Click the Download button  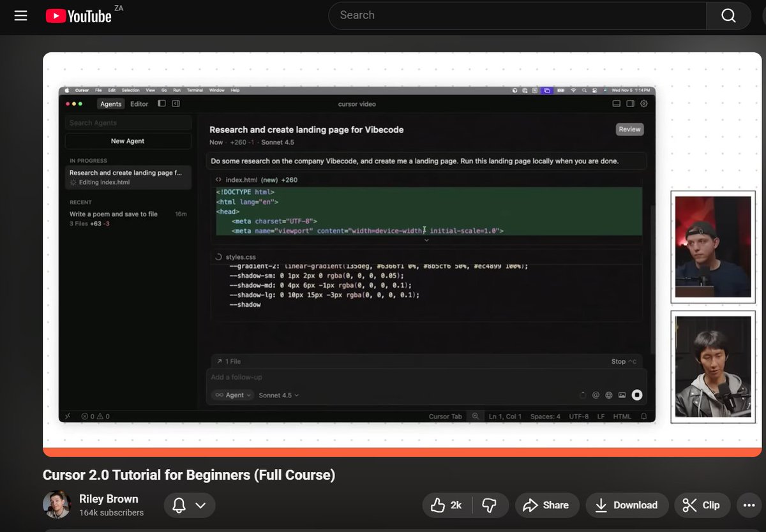[627, 505]
